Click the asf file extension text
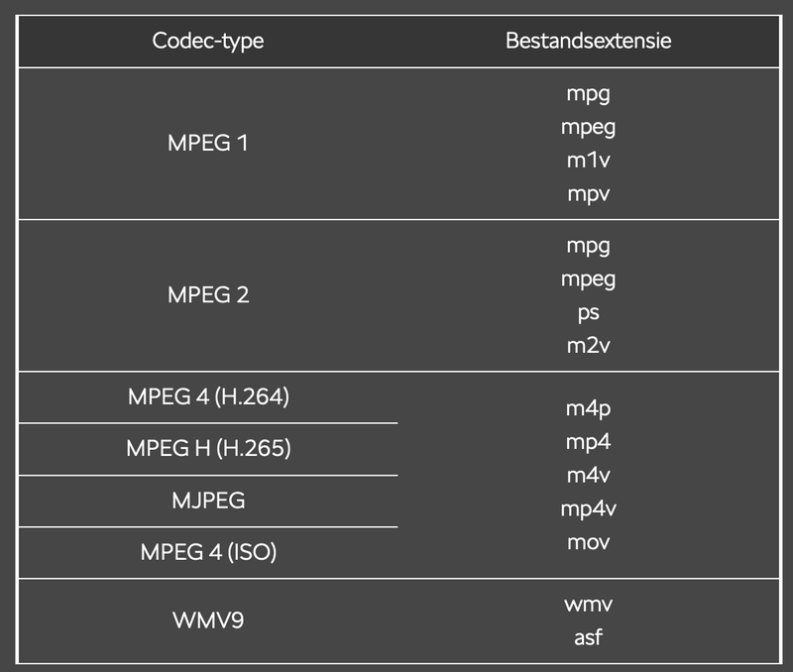Image resolution: width=793 pixels, height=672 pixels. pos(588,637)
